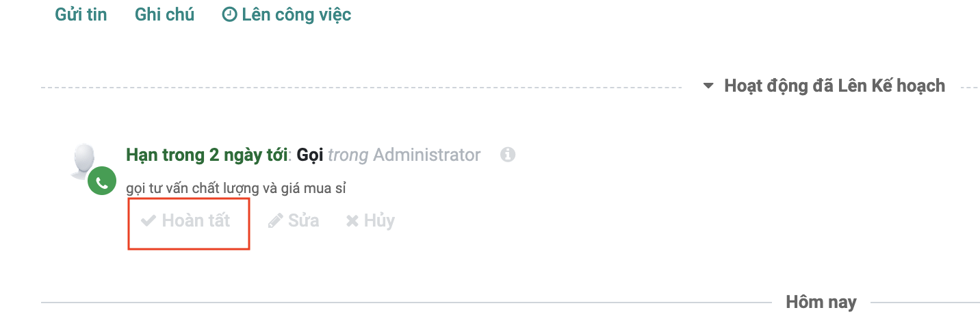Open the Gửi tin message tab
This screenshot has height=321, width=980.
click(81, 14)
